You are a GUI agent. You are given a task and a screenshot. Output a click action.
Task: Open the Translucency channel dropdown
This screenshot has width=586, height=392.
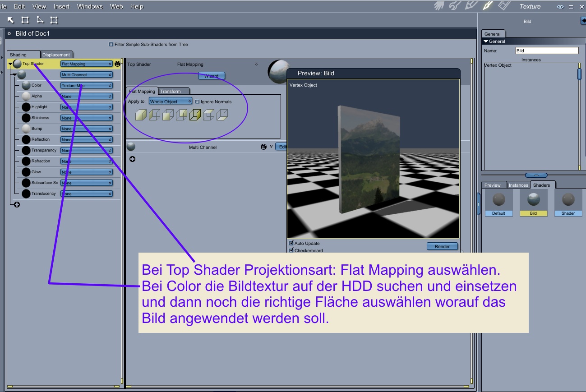click(87, 194)
